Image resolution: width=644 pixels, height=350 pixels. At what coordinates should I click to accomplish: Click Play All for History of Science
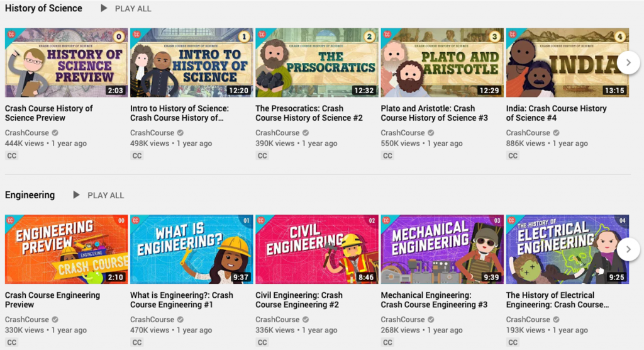126,9
